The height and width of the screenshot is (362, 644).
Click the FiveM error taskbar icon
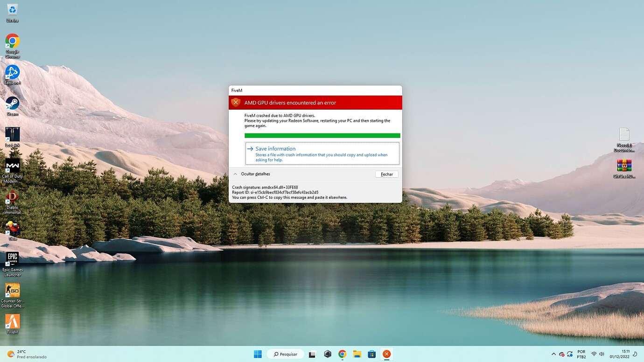pyautogui.click(x=386, y=354)
